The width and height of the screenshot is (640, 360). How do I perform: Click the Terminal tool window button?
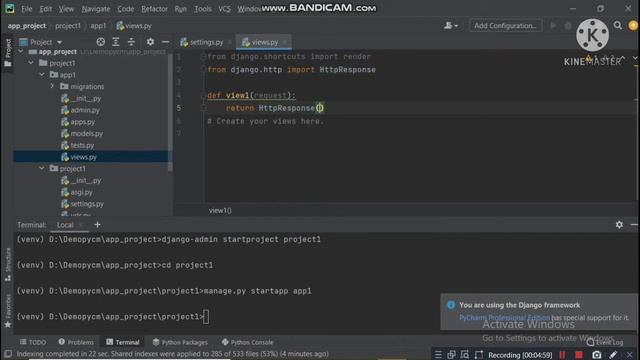[123, 342]
